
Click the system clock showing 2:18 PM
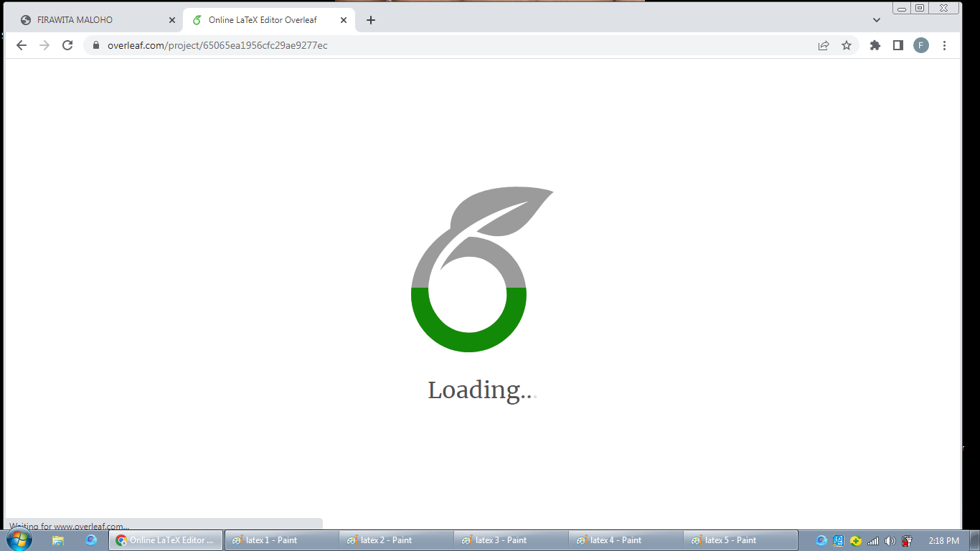(x=943, y=540)
